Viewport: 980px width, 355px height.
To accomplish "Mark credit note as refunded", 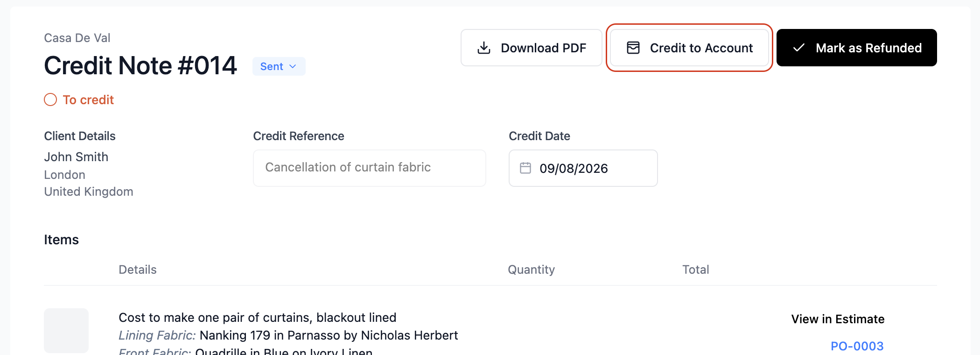I will pyautogui.click(x=857, y=48).
